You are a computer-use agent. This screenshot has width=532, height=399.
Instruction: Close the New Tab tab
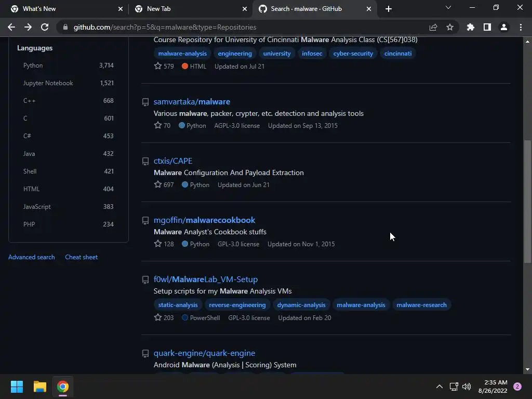pos(245,9)
